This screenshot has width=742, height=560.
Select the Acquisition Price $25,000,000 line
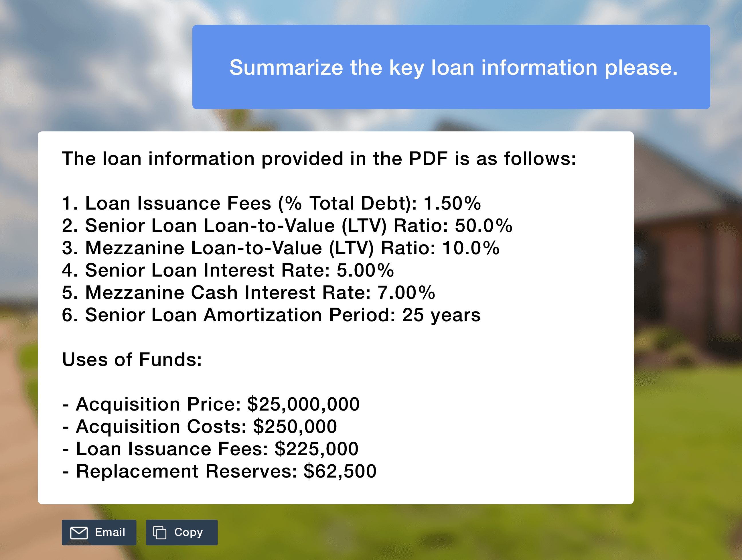point(211,404)
